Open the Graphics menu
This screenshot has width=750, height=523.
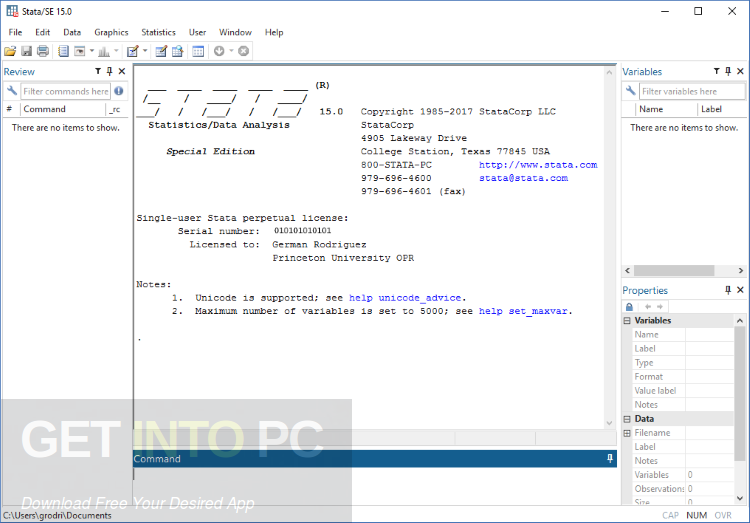coord(111,32)
